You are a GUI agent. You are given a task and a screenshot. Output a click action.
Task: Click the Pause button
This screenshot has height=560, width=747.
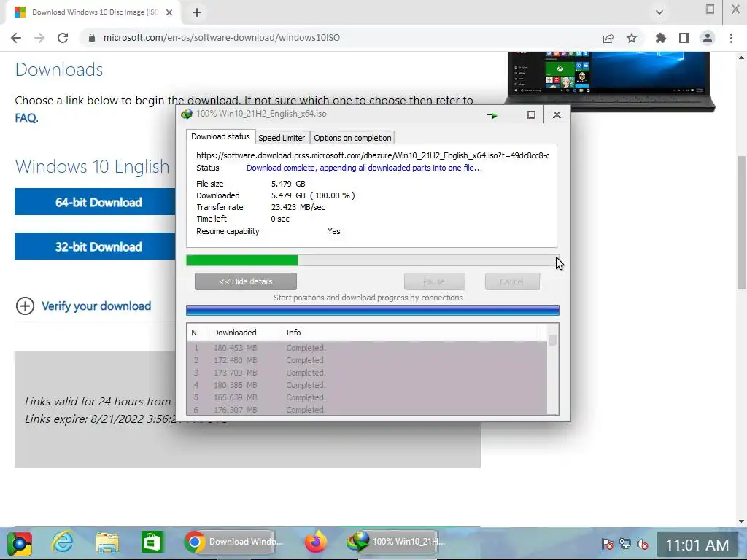[x=435, y=281]
